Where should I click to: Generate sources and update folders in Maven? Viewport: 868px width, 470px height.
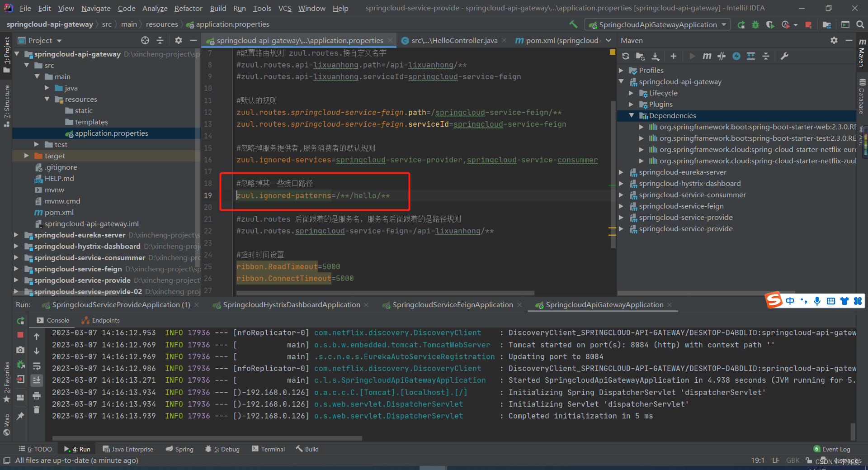pos(640,56)
